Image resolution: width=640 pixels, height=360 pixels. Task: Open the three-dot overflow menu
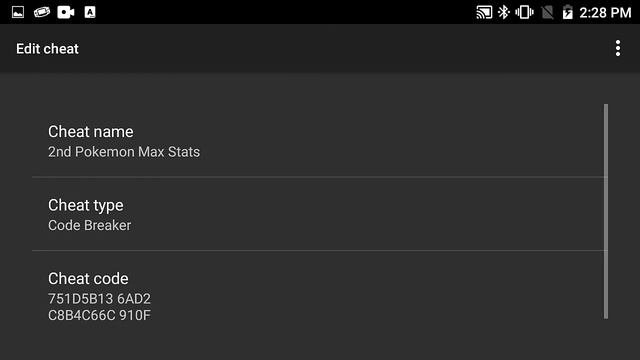point(618,48)
